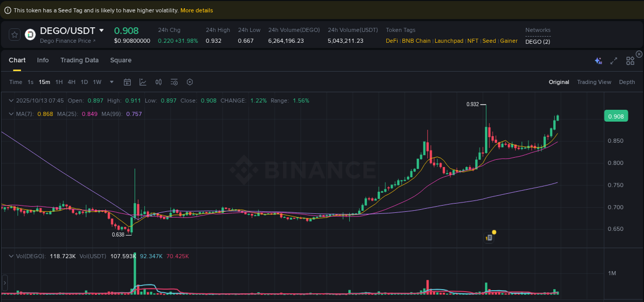Select the 1D time interval

point(84,82)
